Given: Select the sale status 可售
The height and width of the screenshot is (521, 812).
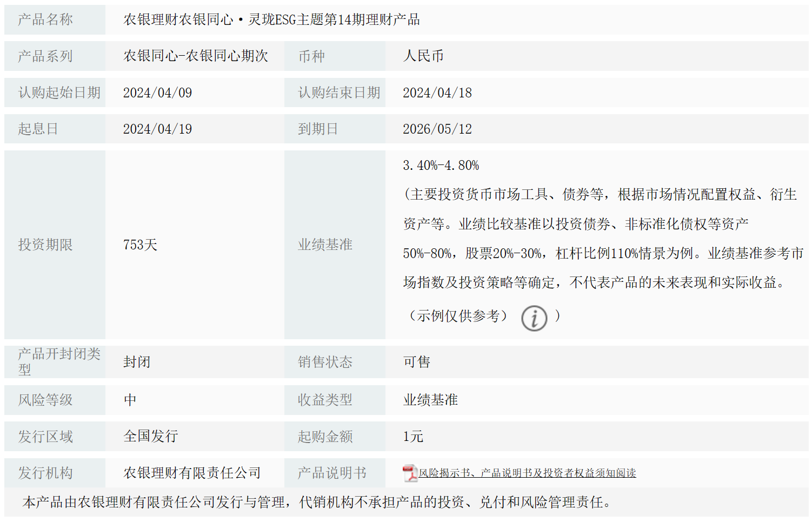Looking at the screenshot, I should 417,362.
